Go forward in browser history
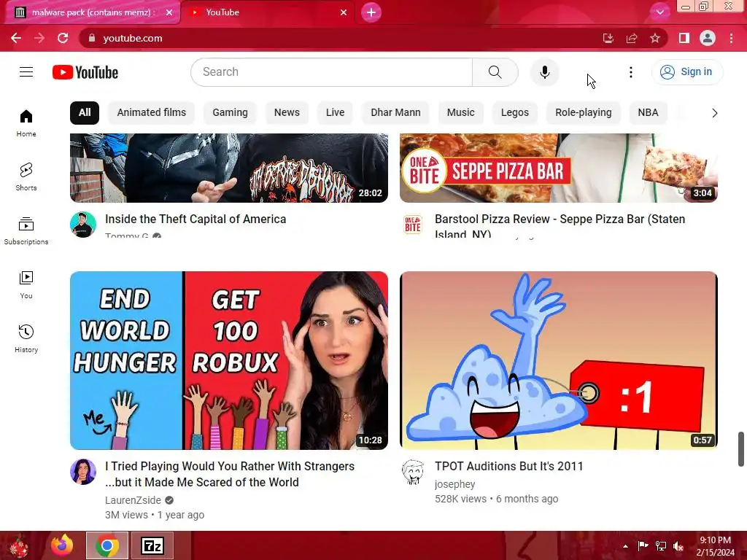747x560 pixels. (39, 38)
